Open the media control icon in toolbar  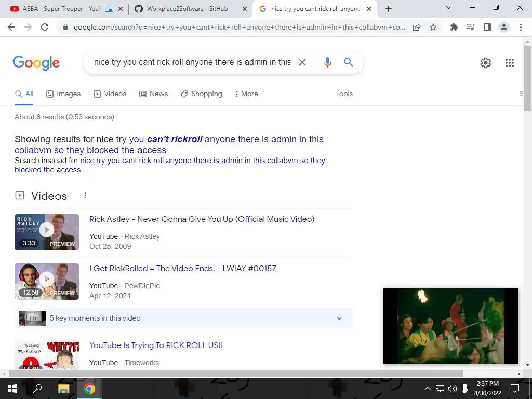(x=470, y=27)
